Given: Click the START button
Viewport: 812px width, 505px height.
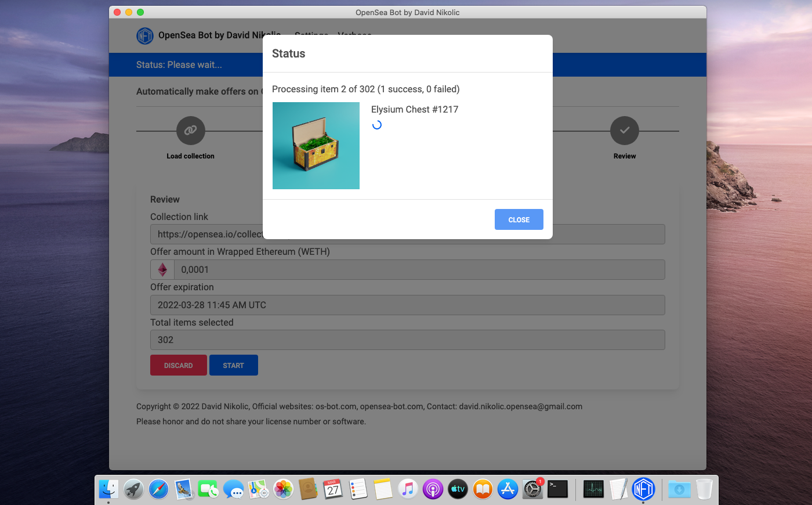Looking at the screenshot, I should point(234,365).
